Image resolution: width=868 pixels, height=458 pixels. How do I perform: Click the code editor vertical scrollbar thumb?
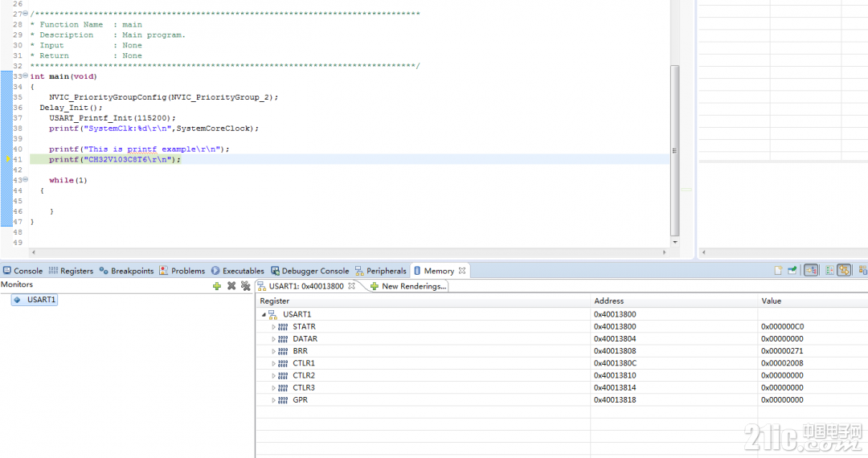pos(675,150)
